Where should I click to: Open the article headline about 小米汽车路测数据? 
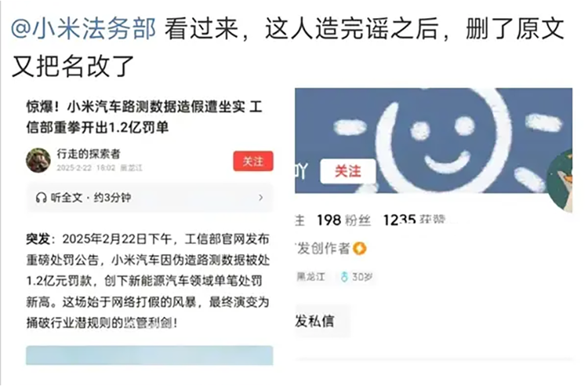click(144, 118)
